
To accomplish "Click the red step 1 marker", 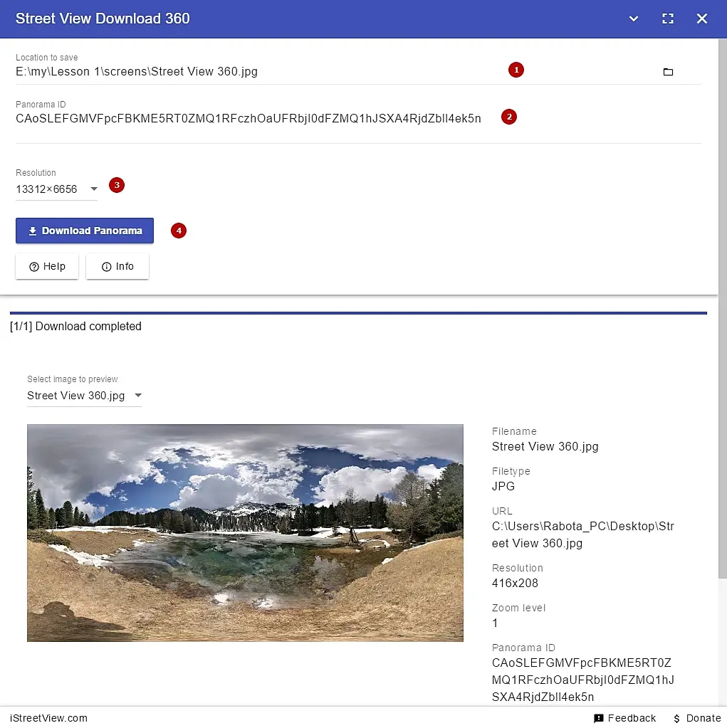I will tap(516, 70).
